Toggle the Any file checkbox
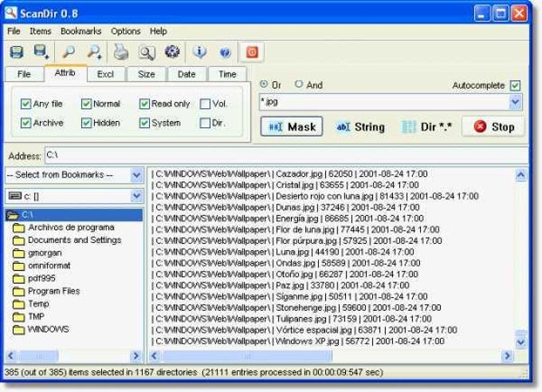542x392 pixels. point(26,104)
